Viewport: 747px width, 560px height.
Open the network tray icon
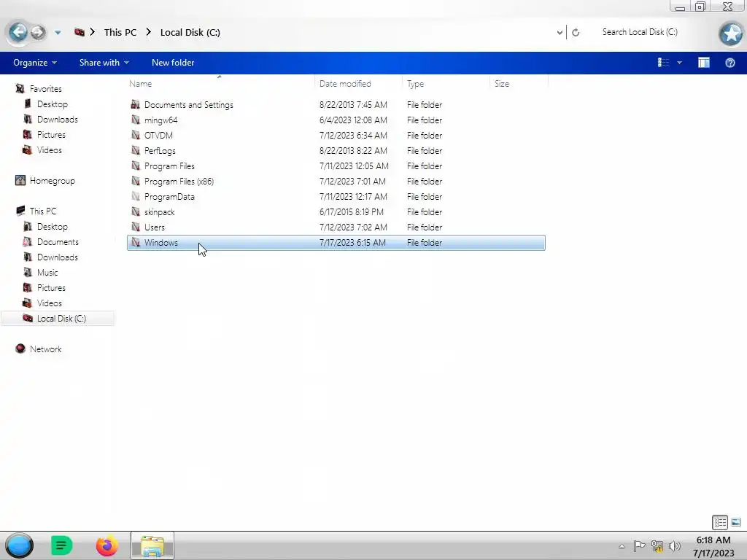[657, 545]
